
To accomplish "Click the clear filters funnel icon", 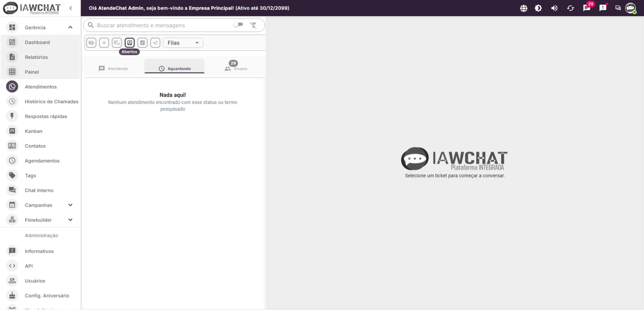I will (x=253, y=25).
